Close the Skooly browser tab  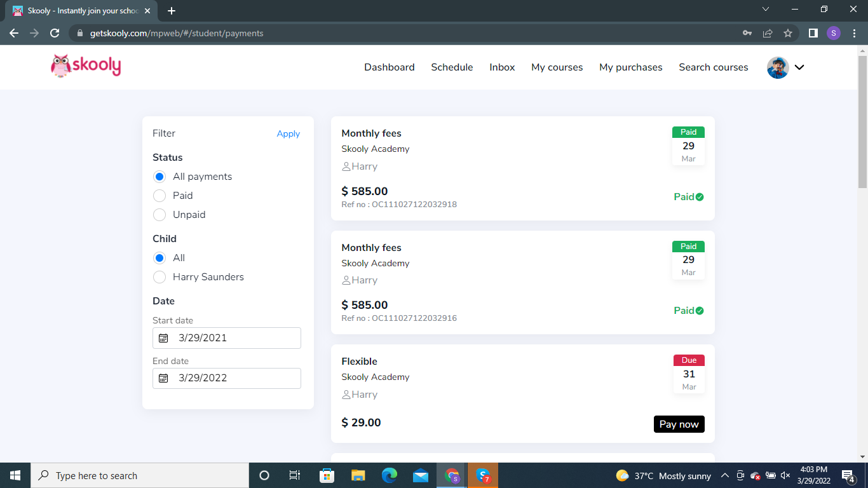(x=147, y=11)
